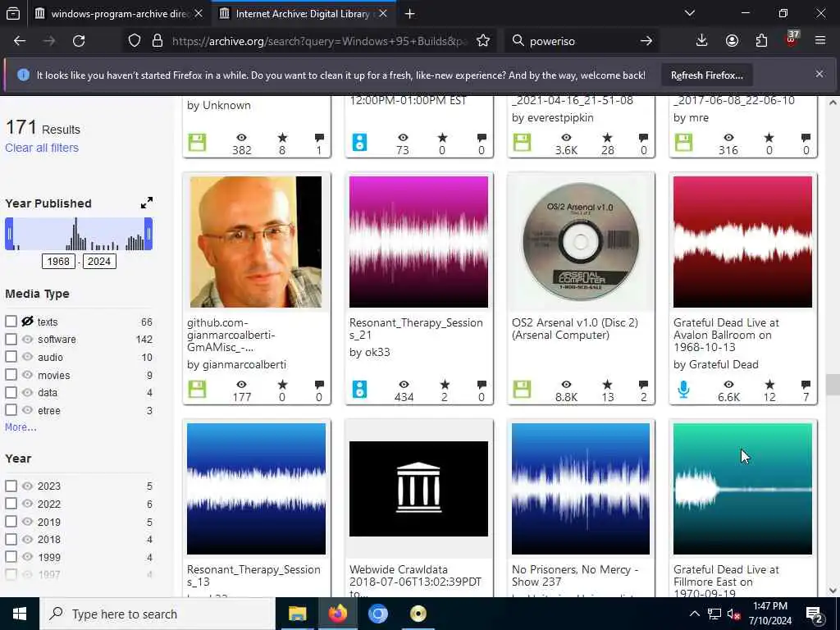The image size is (840, 630).
Task: Toggle the eye icon next to software
Action: [x=27, y=339]
